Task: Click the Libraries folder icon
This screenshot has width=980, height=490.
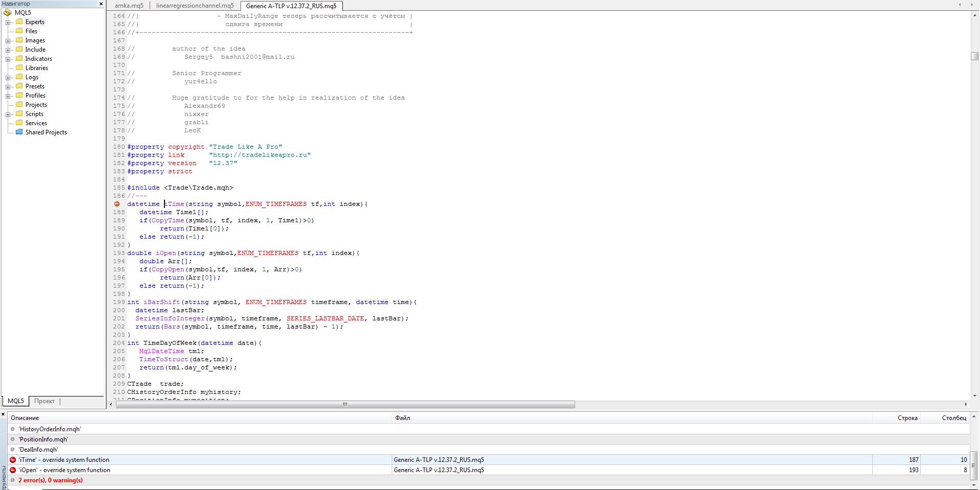Action: 19,67
